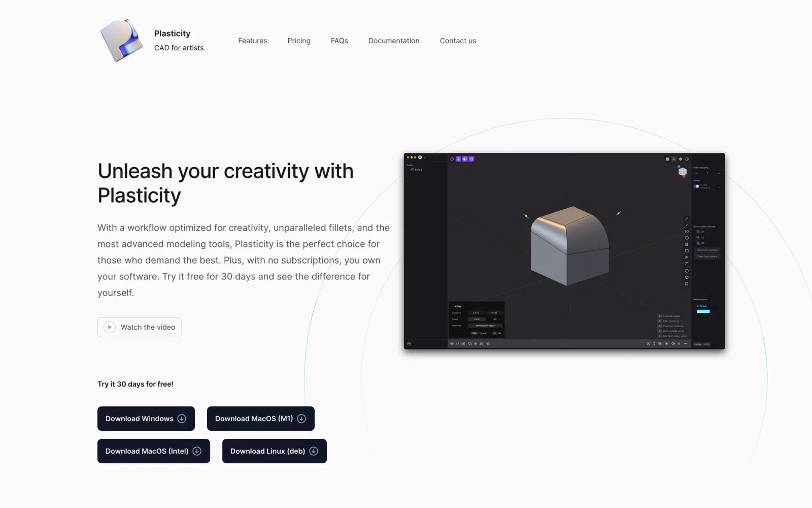Open the Features page in navigation
Screen dimensions: 812x508
(253, 41)
